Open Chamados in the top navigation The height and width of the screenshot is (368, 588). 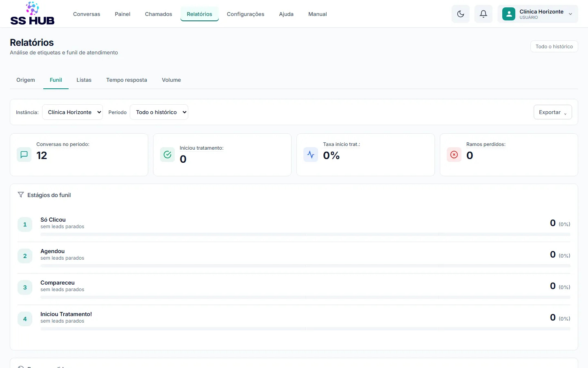point(158,14)
